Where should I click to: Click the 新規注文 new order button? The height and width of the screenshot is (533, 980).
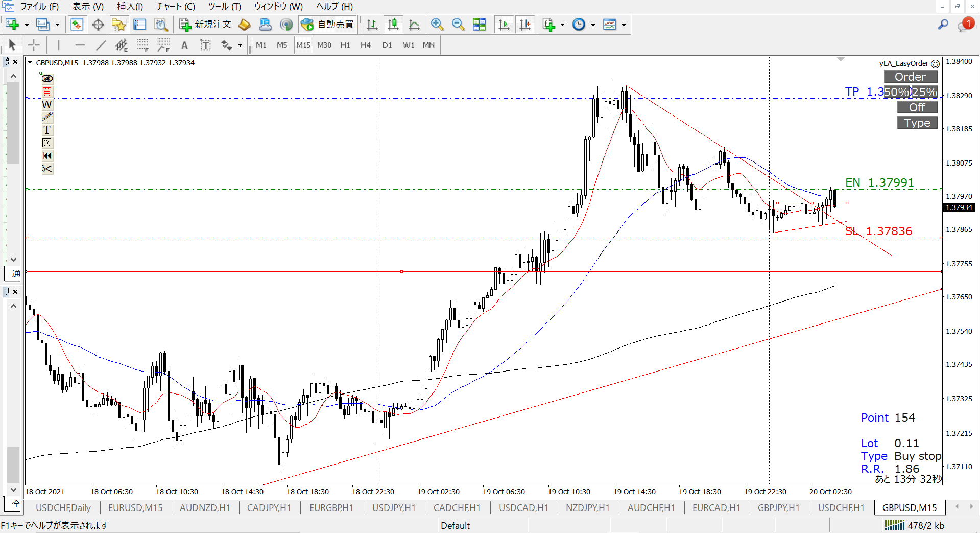tap(205, 24)
